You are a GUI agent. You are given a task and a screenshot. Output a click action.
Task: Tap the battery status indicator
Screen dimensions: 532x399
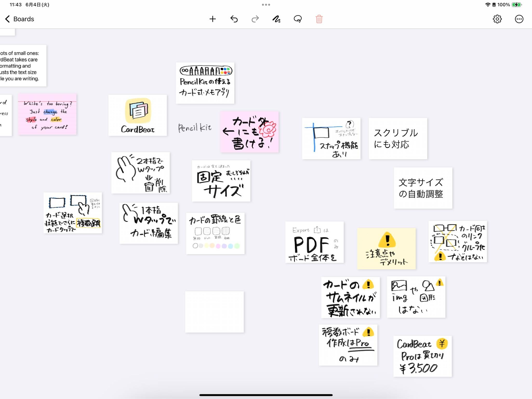(x=516, y=5)
